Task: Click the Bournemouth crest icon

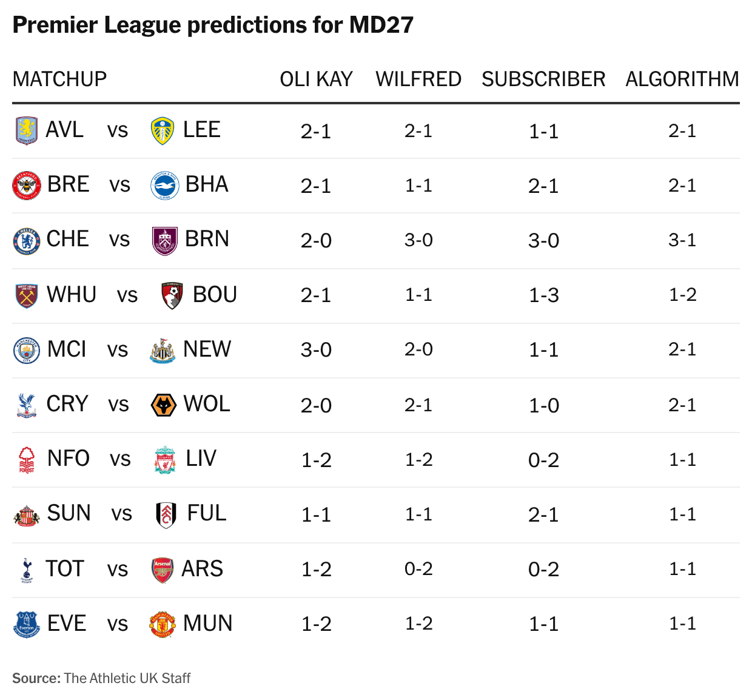Action: coord(173,295)
